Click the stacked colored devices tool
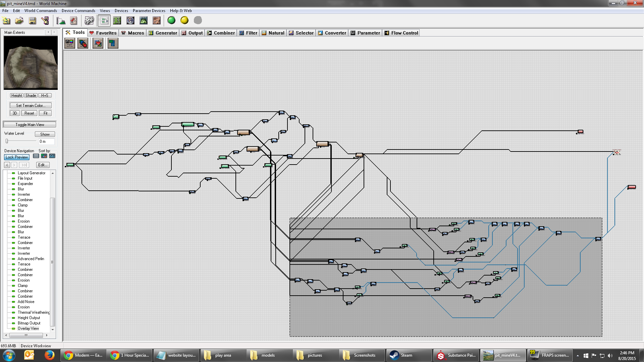 (x=83, y=43)
